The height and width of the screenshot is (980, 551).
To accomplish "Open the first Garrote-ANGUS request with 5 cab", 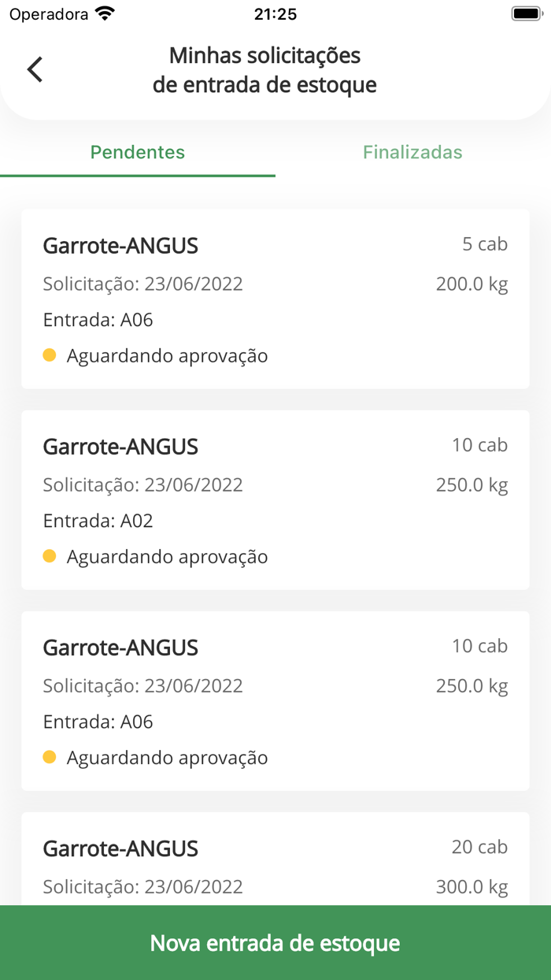I will click(275, 298).
